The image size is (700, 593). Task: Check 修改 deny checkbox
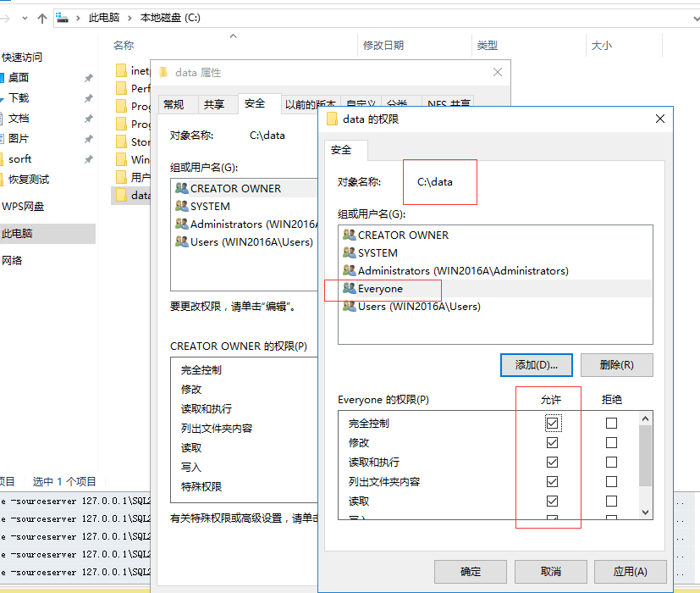(612, 442)
